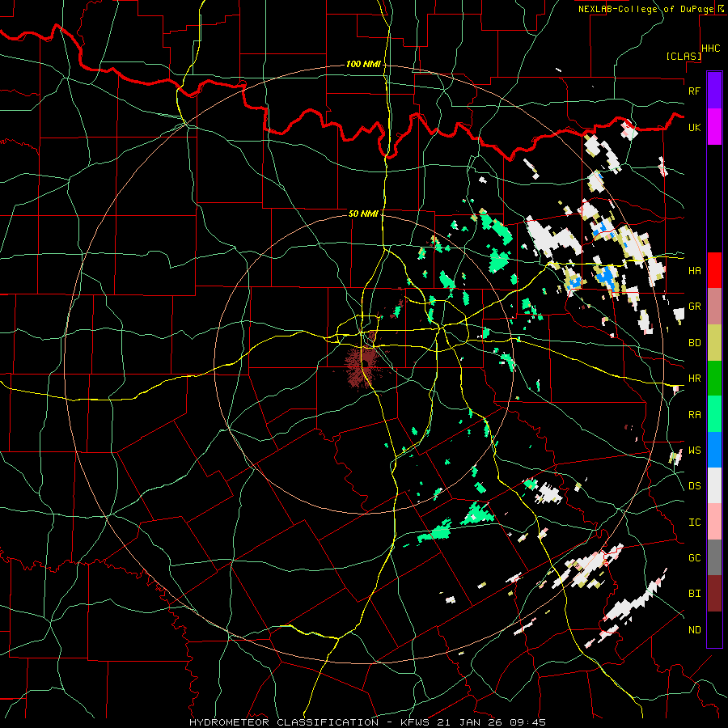
Task: Click the [CLAS] units label
Action: (x=684, y=56)
